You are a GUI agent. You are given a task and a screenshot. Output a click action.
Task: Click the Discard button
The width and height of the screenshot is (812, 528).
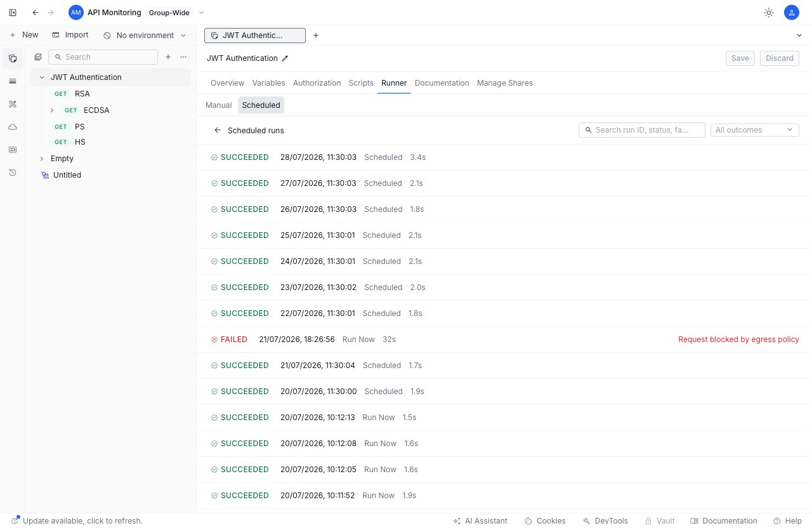(780, 58)
